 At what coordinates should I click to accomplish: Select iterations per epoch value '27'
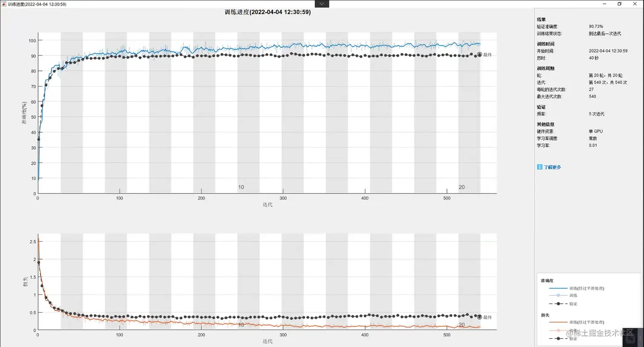[x=591, y=90]
